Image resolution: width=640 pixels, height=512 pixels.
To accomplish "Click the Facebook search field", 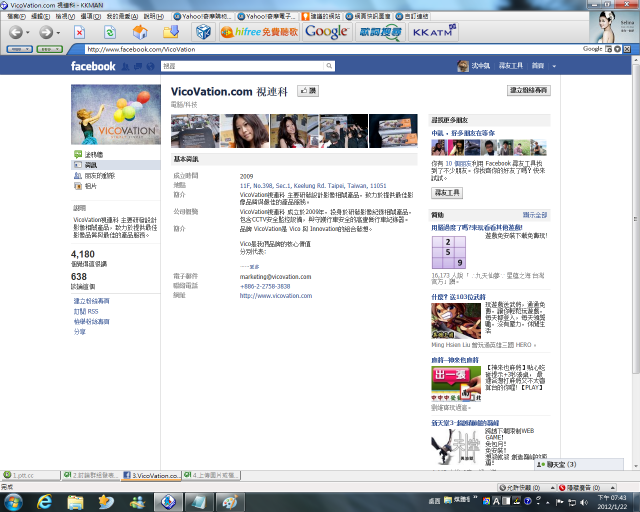I will (243, 66).
